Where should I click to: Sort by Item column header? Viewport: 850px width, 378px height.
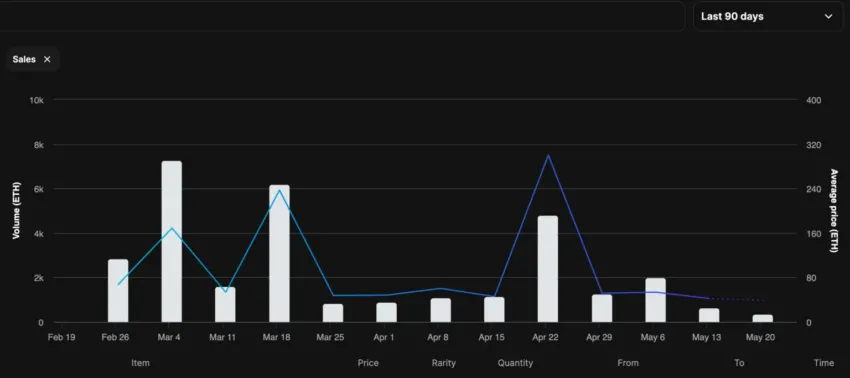pyautogui.click(x=140, y=363)
